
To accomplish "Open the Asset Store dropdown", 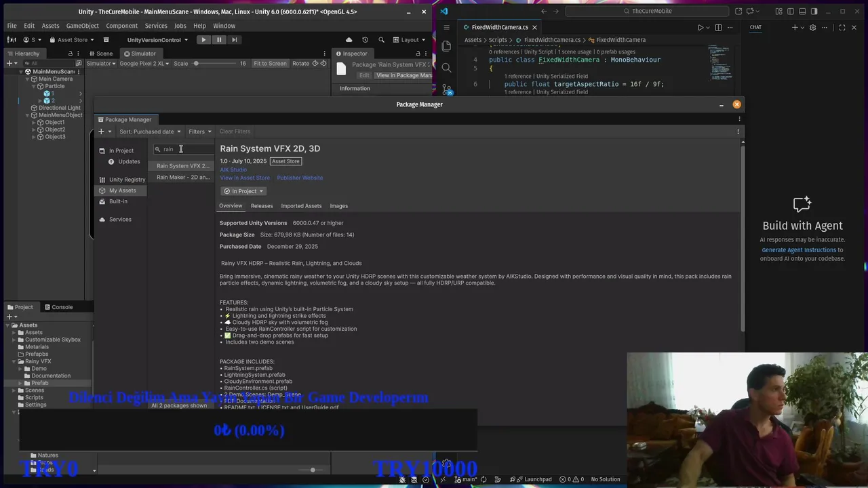I will pos(73,40).
